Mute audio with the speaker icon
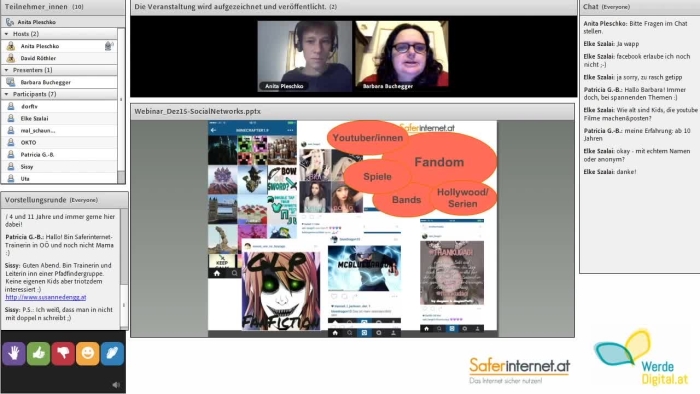This screenshot has height=394, width=700. (116, 385)
